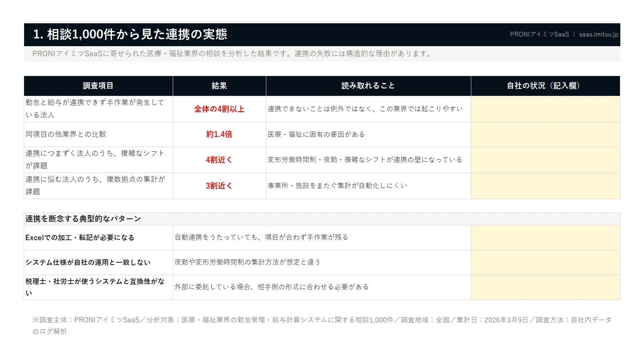The width and height of the screenshot is (644, 362).
Task: Click the cell starting '連携につまずく法人のうち'
Action: click(x=98, y=160)
